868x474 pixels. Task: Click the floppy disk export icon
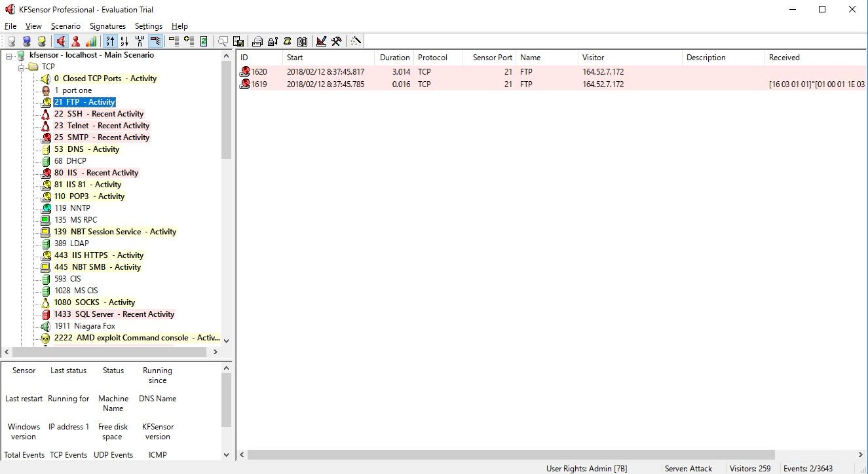(x=238, y=41)
